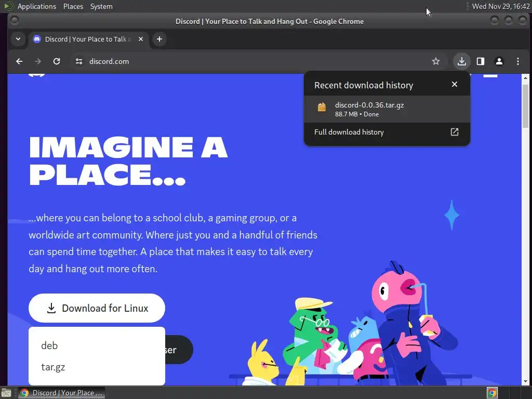Click the window menu button in title bar
The width and height of the screenshot is (532, 399).
15,21
